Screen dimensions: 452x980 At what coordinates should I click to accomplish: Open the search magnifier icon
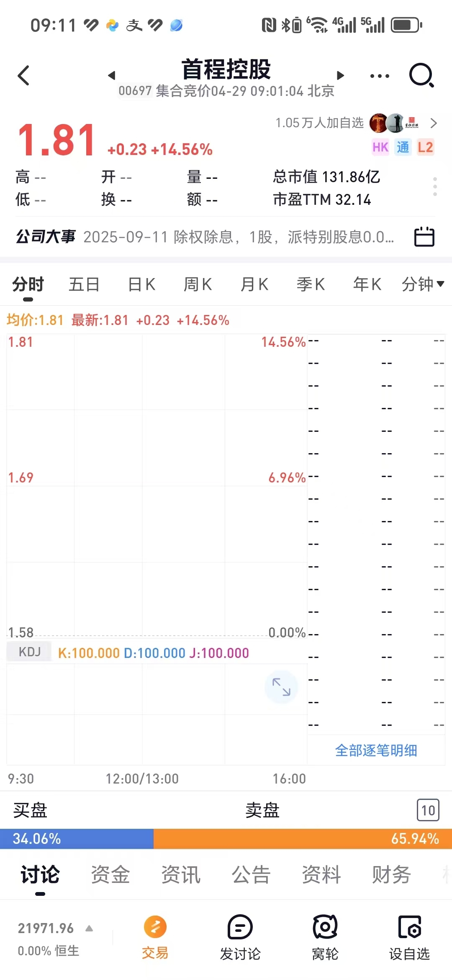point(421,75)
